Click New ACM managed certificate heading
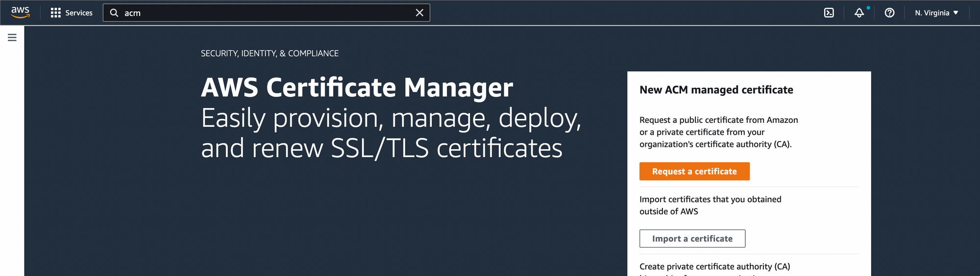The width and height of the screenshot is (980, 276). [x=716, y=90]
